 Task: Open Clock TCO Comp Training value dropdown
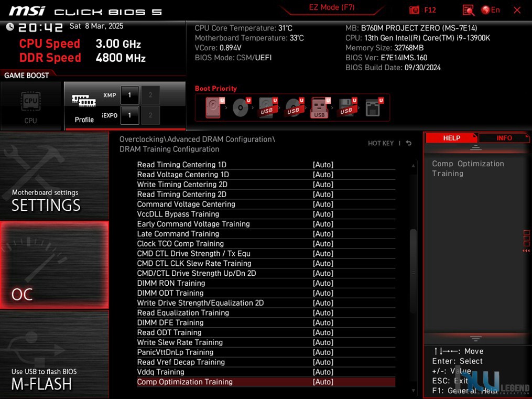click(323, 244)
